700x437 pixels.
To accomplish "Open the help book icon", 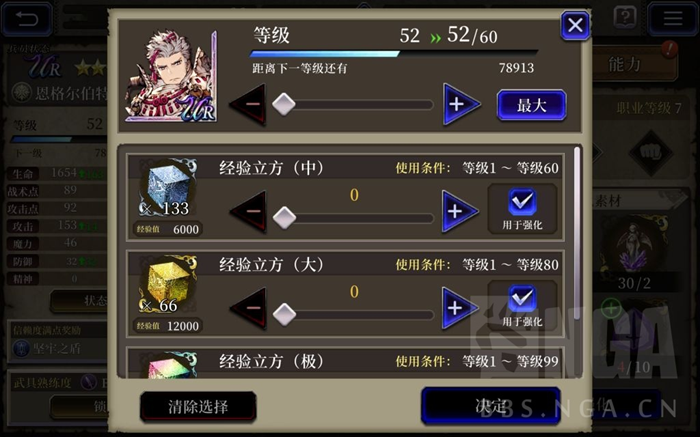I will (625, 18).
